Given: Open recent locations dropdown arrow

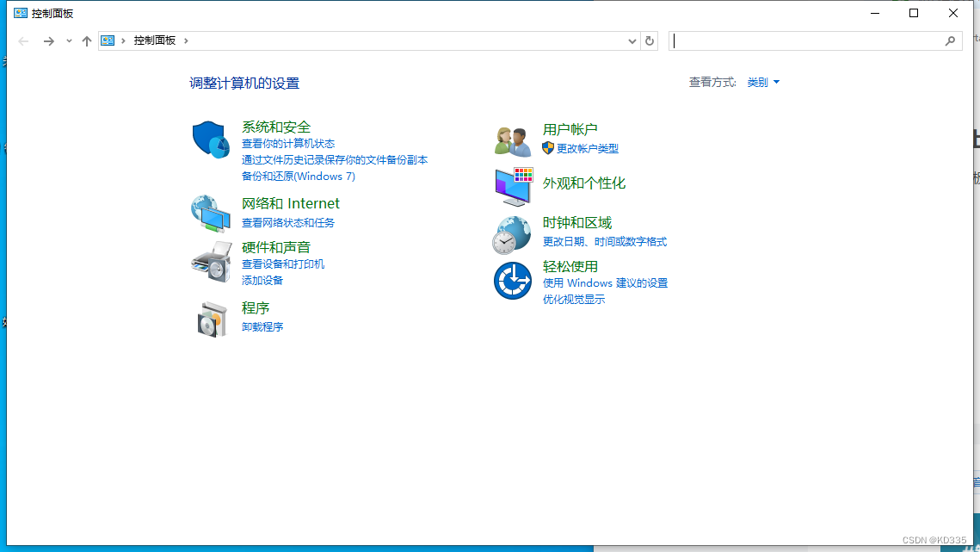Looking at the screenshot, I should 69,41.
